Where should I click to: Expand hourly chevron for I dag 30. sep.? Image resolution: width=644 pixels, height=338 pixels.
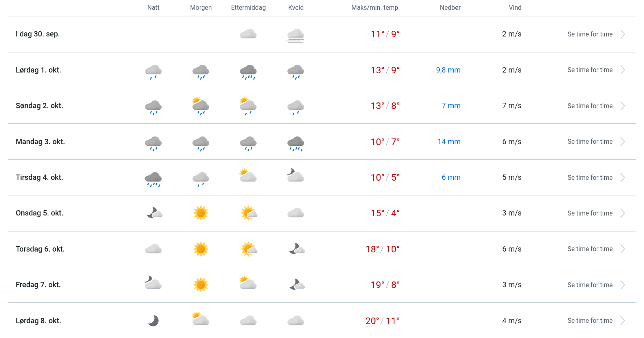pos(622,34)
